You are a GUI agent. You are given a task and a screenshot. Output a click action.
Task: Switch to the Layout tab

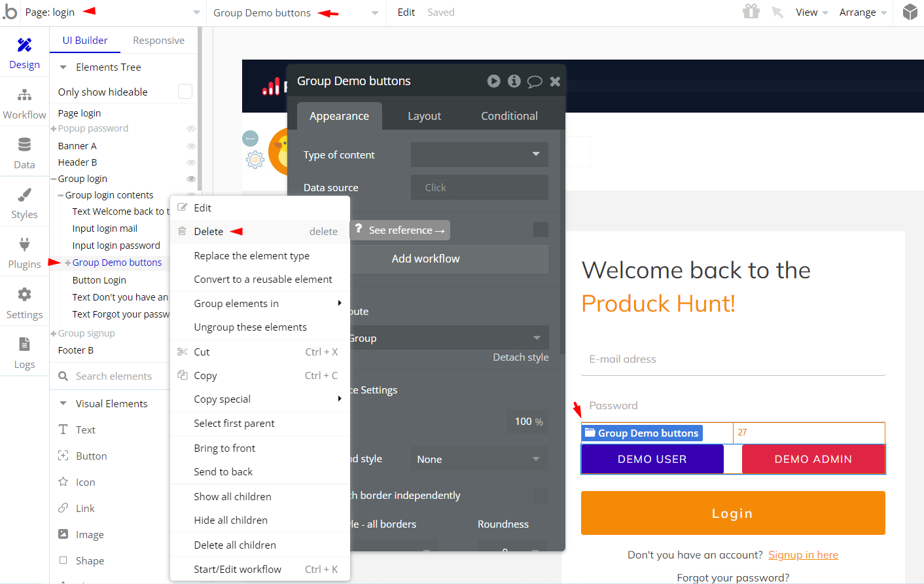(424, 116)
